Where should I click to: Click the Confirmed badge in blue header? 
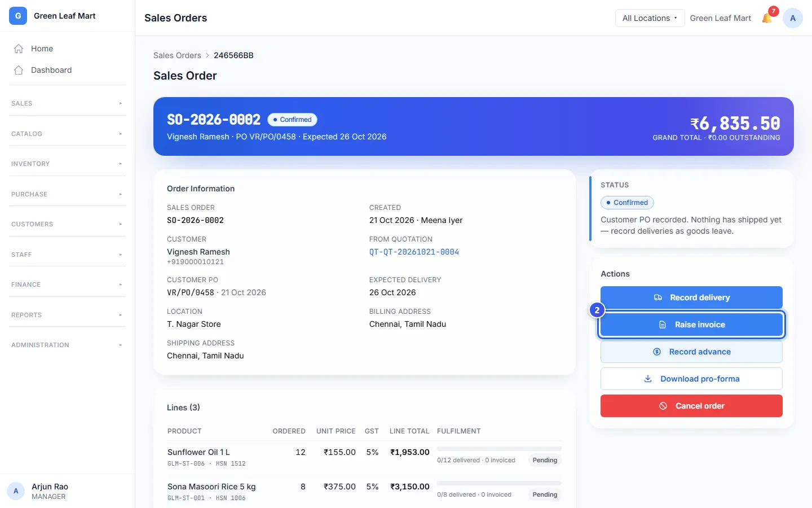click(292, 120)
